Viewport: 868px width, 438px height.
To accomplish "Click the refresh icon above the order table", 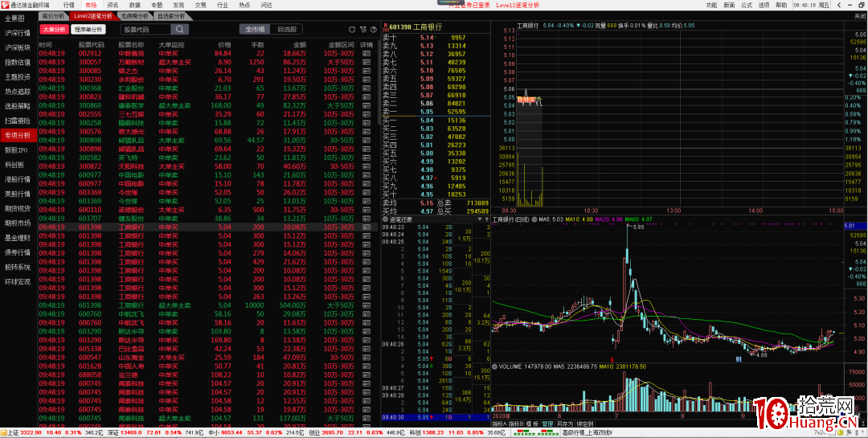I will [x=352, y=30].
